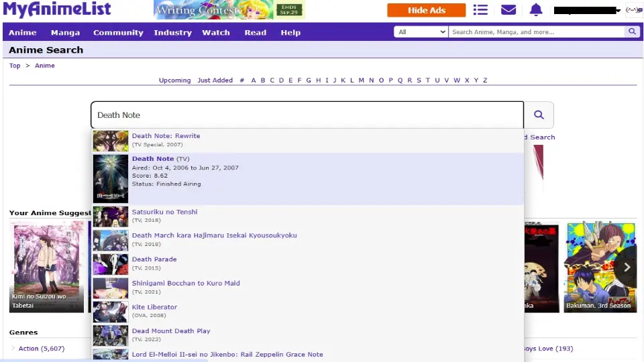Image resolution: width=644 pixels, height=362 pixels.
Task: Open the Manga menu
Action: click(65, 32)
